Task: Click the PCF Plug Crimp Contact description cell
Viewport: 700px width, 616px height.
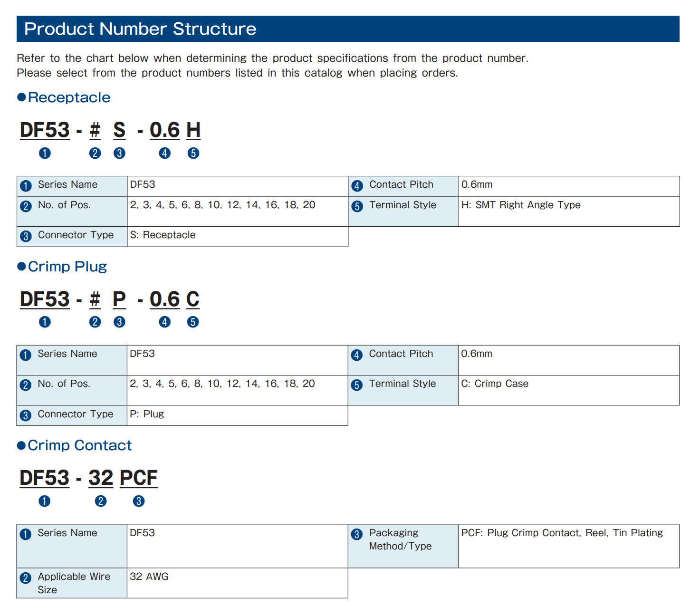Action: point(569,546)
